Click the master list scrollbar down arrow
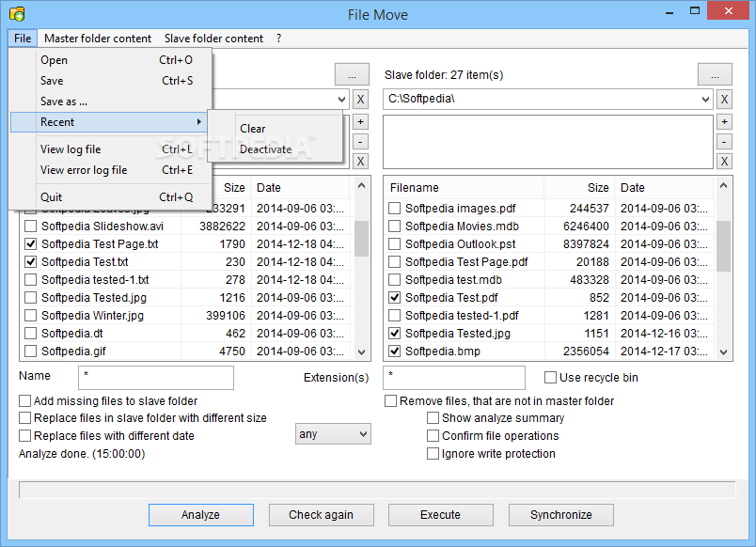Viewport: 756px width, 547px height. pyautogui.click(x=362, y=352)
